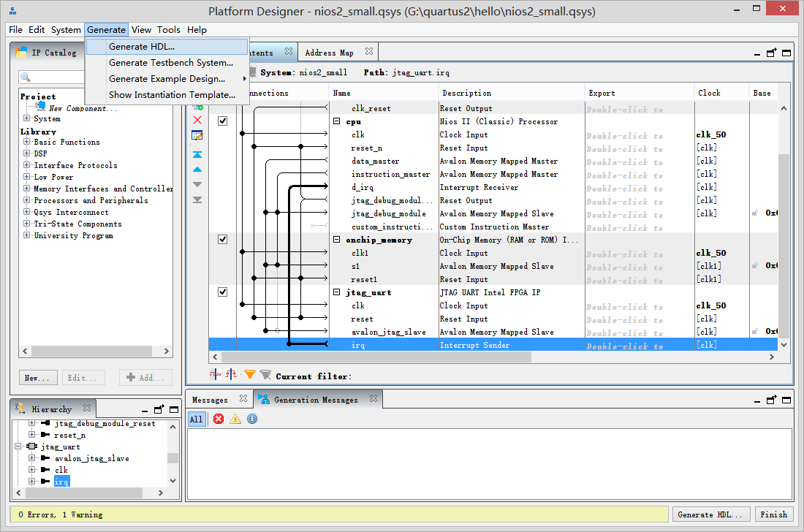804x532 pixels.
Task: Select Generate HDL... menu item
Action: click(x=167, y=47)
